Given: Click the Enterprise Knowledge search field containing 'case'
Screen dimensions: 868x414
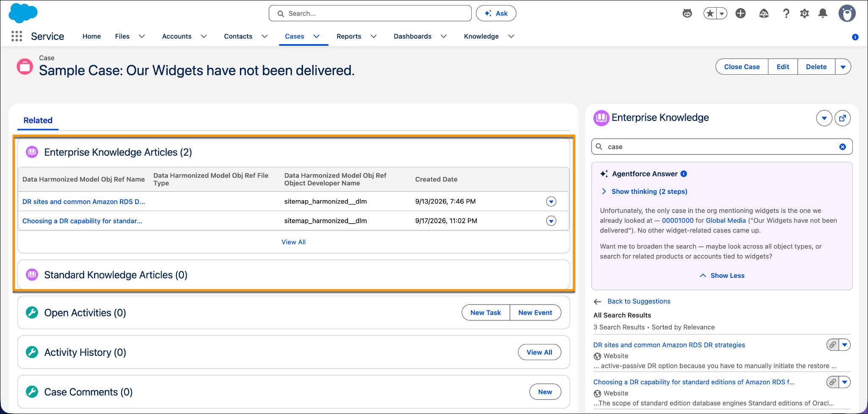Looking at the screenshot, I should (x=722, y=147).
